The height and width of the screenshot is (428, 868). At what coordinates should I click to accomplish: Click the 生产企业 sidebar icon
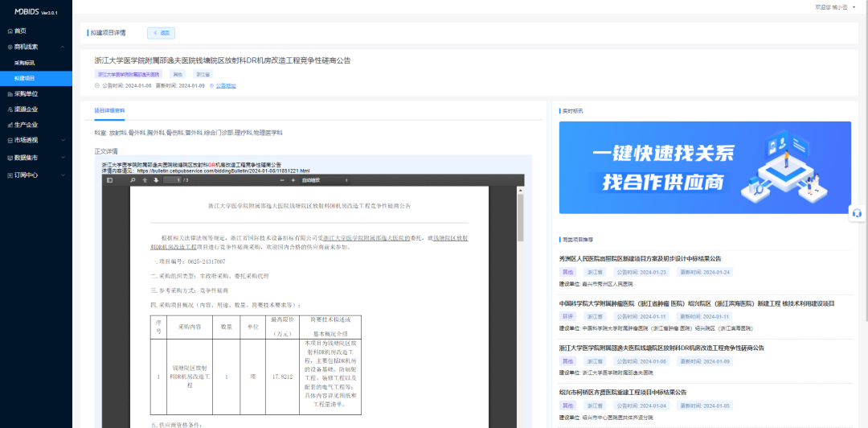click(10, 125)
